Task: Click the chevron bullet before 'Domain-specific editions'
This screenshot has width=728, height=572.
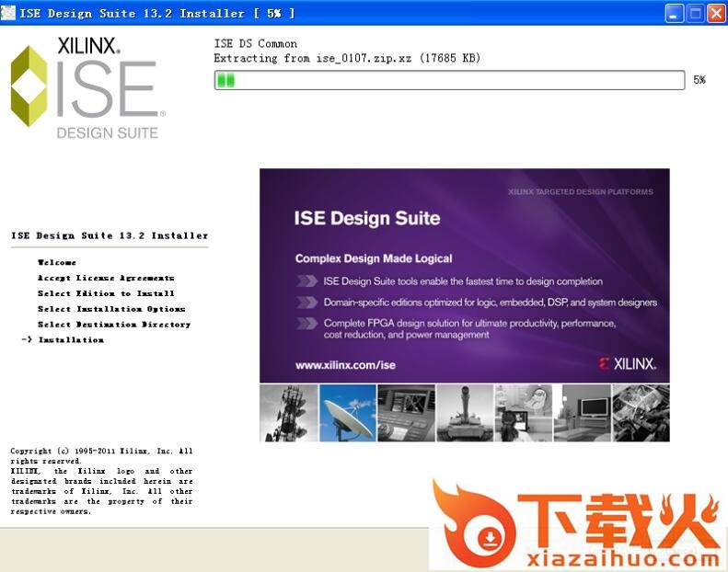Action: [306, 303]
